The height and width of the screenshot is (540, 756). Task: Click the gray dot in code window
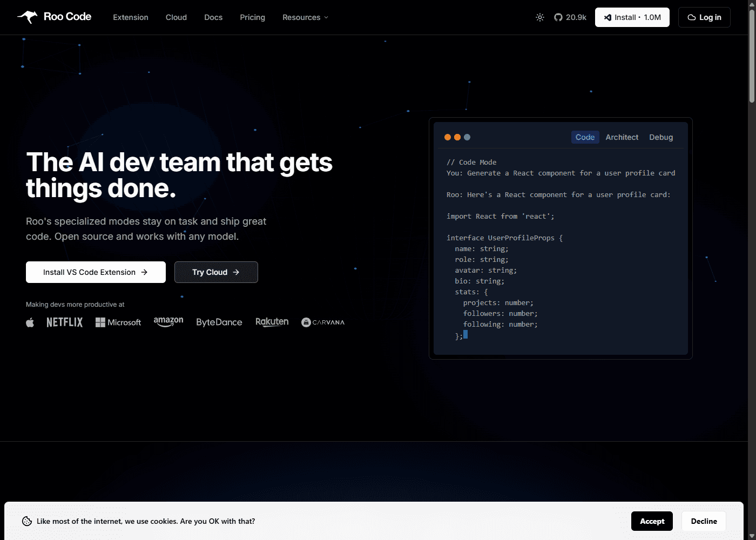467,137
